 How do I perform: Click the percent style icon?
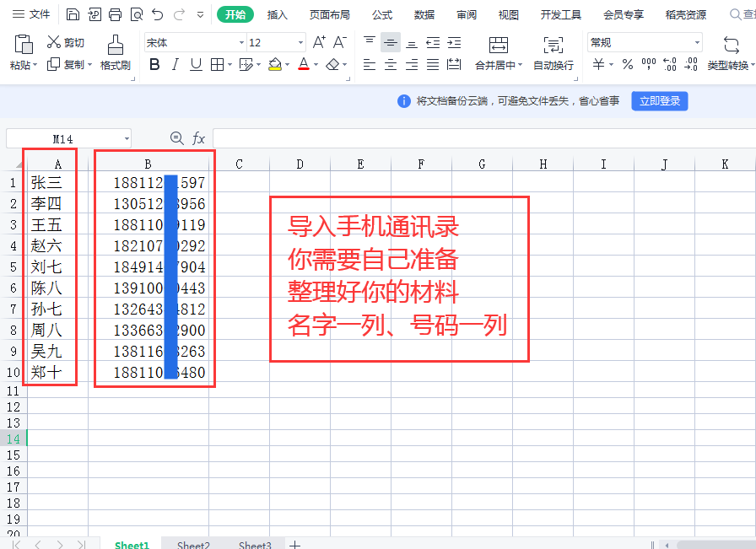[x=627, y=63]
